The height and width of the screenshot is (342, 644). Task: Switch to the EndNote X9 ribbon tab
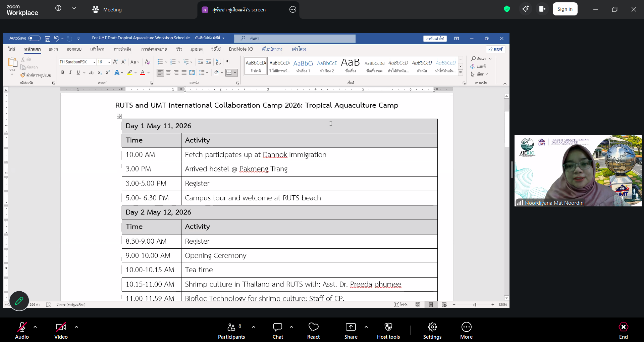tap(240, 49)
